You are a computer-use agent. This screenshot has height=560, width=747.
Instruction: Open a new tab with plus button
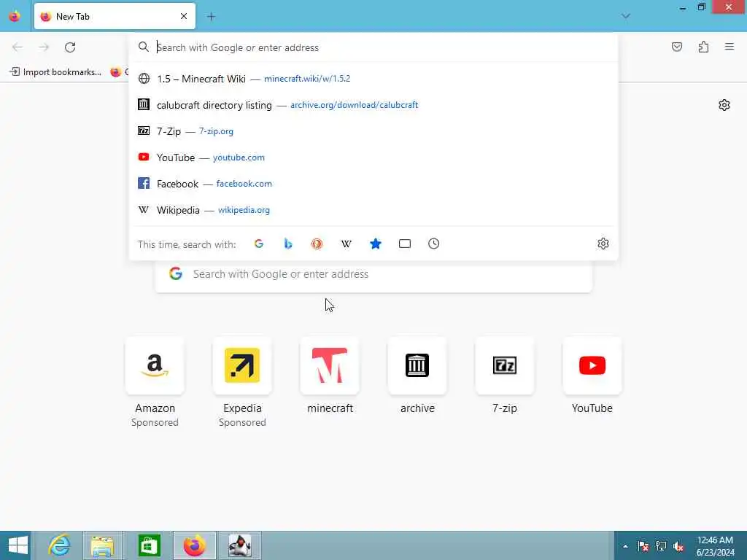pos(211,17)
